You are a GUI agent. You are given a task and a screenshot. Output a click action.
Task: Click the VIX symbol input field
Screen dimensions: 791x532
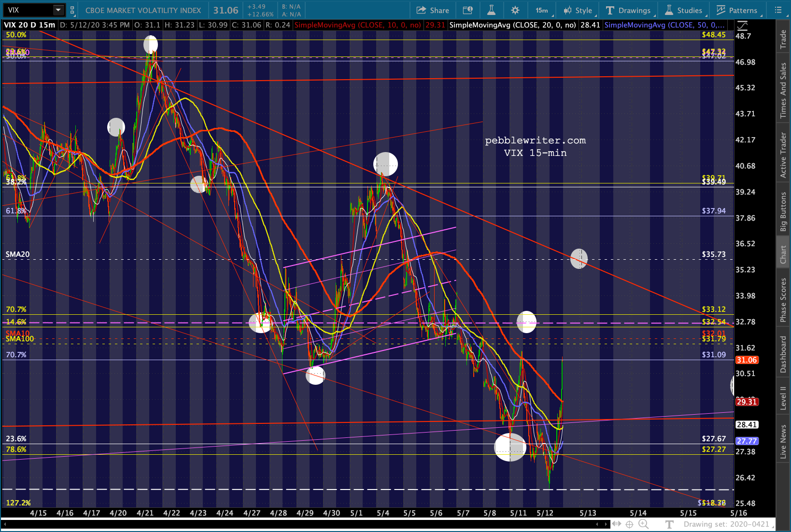pos(28,10)
